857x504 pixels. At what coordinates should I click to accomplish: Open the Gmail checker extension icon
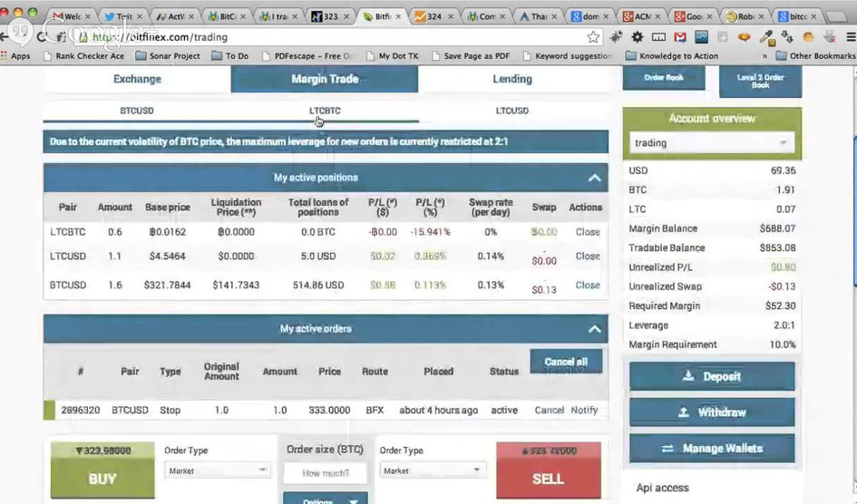point(680,37)
